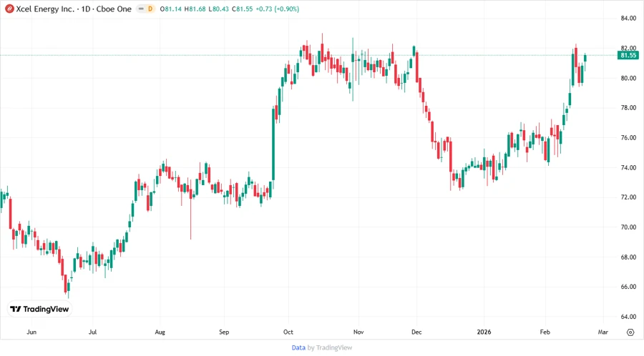Click the 68.00 price axis label

628,257
